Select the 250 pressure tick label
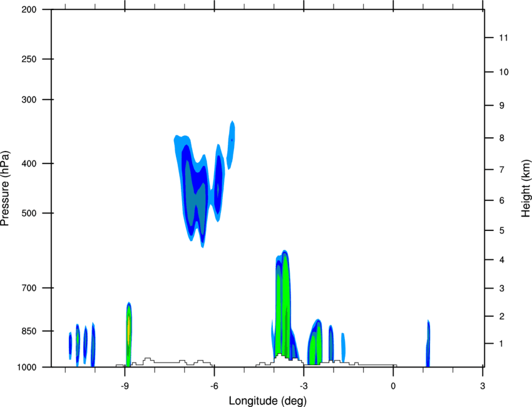 click(x=29, y=59)
